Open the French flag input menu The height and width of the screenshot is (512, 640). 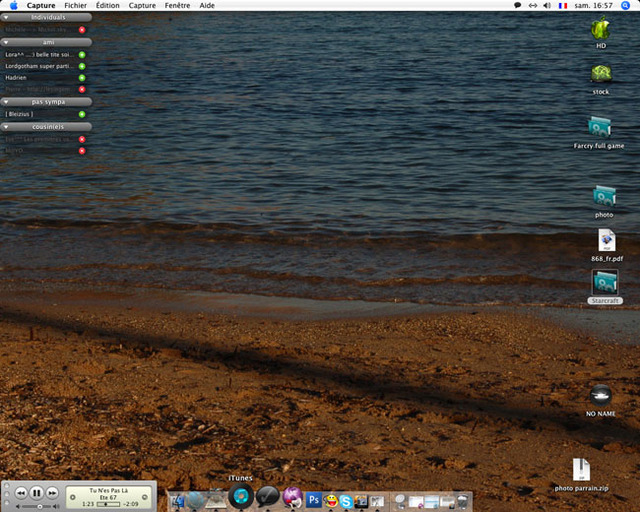[x=563, y=6]
